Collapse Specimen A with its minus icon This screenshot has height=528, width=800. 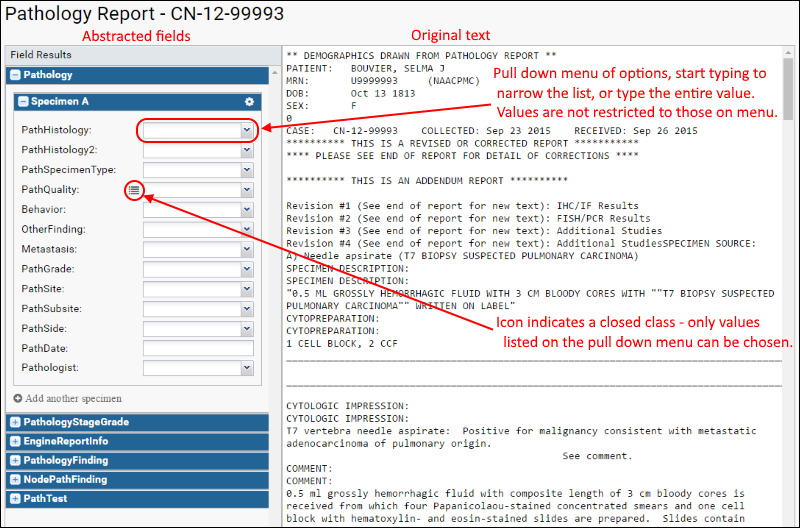tap(23, 102)
